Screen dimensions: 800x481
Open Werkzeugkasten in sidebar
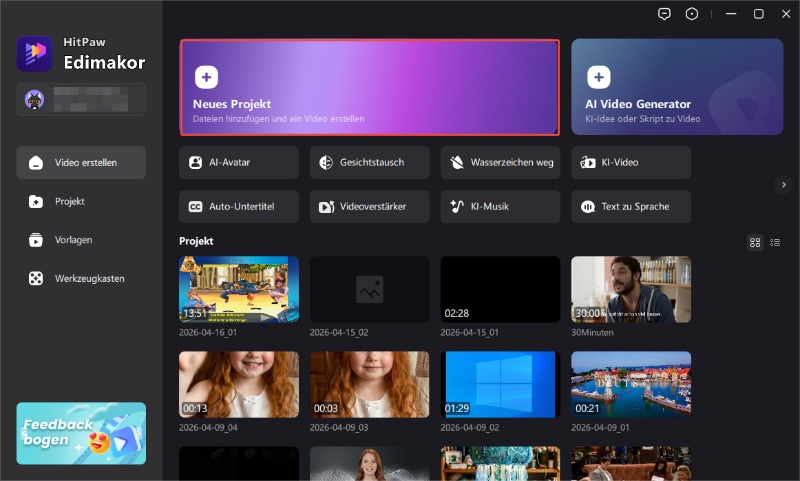point(81,279)
